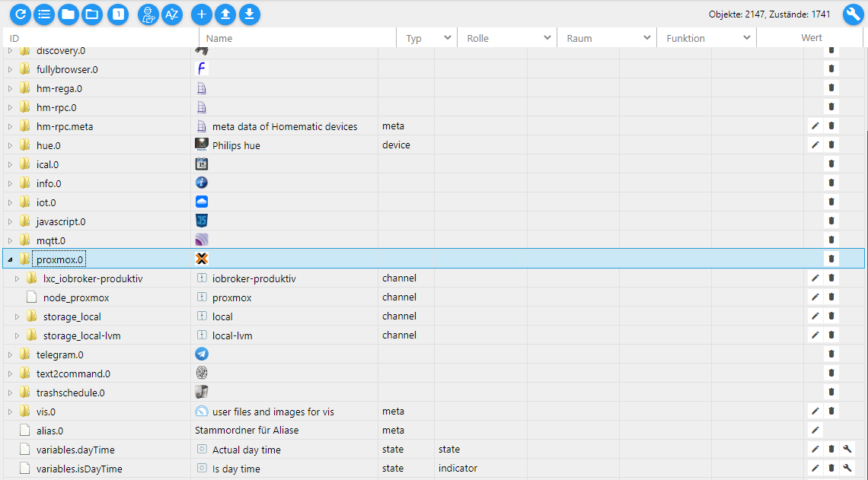
Task: Collapse the proxmox.0 tree node
Action: click(10, 259)
